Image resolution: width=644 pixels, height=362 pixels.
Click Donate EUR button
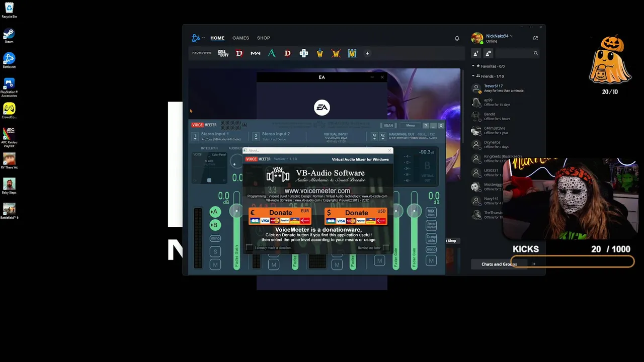tap(280, 216)
